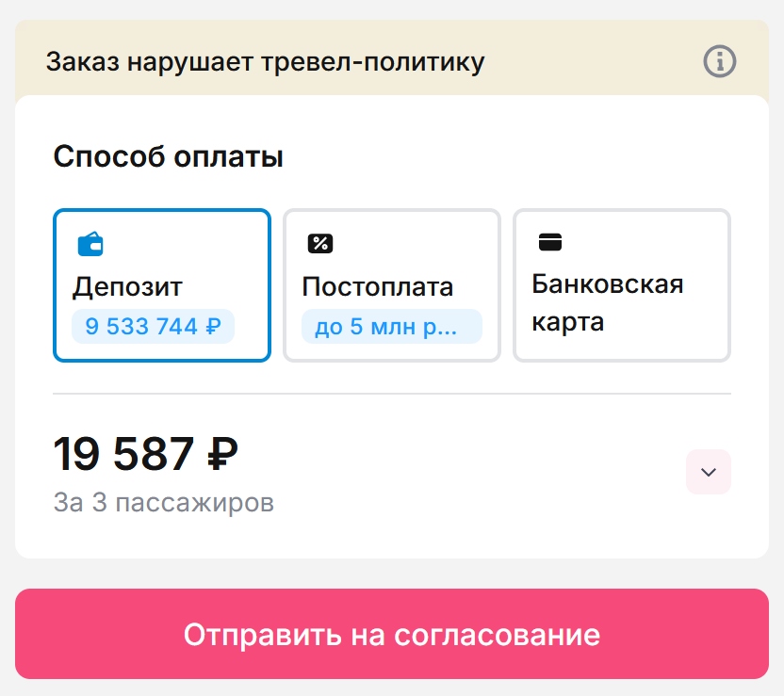
Task: Click the deposit balance badge 9 533 744 ₽
Action: point(153,327)
